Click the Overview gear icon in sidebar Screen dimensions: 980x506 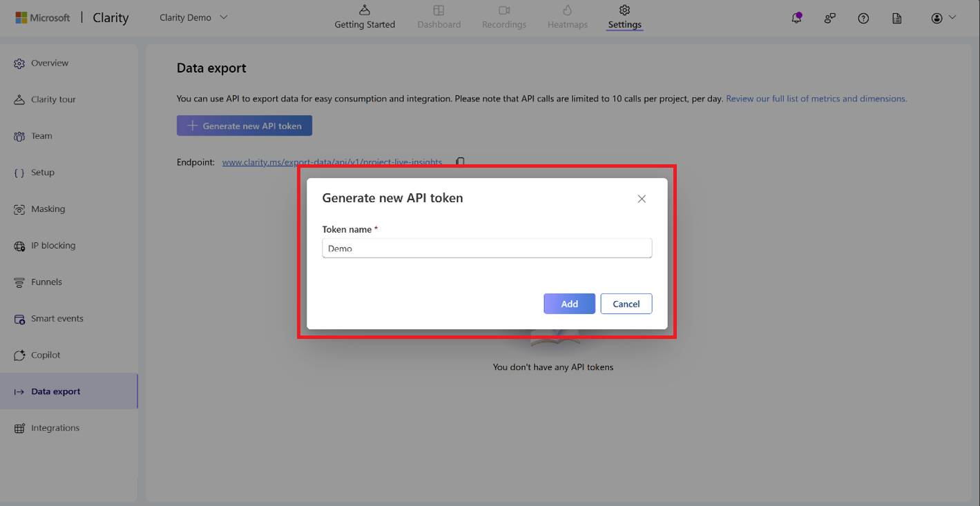pos(19,64)
